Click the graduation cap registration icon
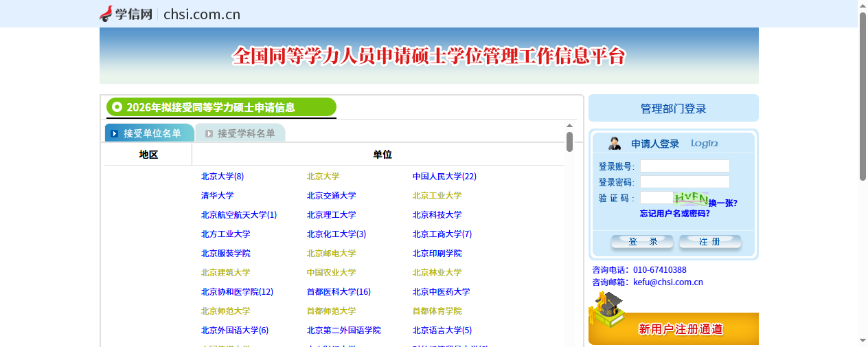Image resolution: width=868 pixels, height=347 pixels. (x=607, y=311)
